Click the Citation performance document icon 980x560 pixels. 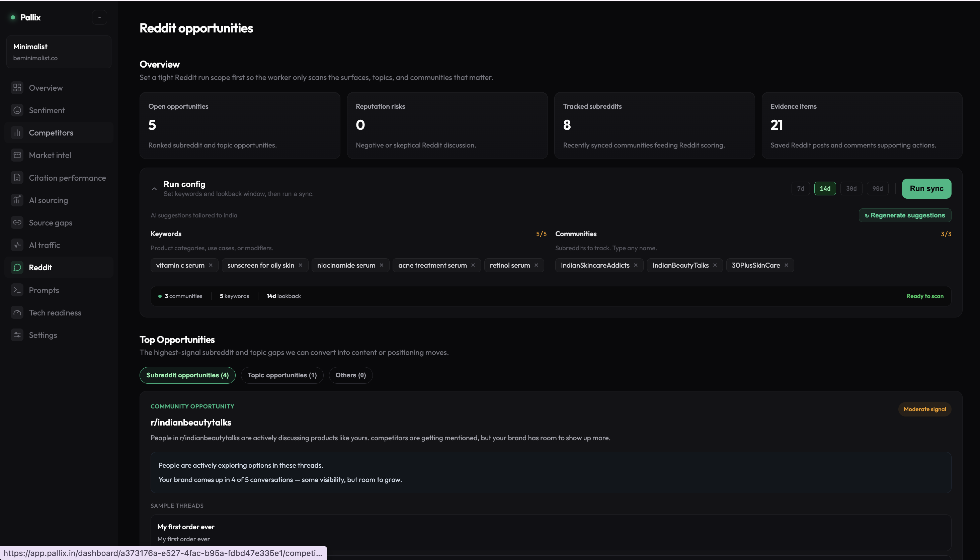point(17,178)
